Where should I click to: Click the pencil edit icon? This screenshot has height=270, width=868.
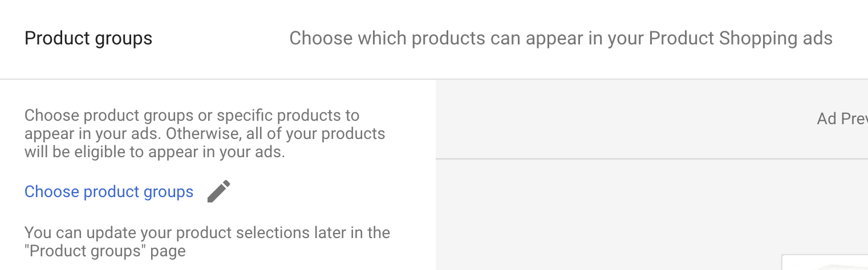(218, 191)
